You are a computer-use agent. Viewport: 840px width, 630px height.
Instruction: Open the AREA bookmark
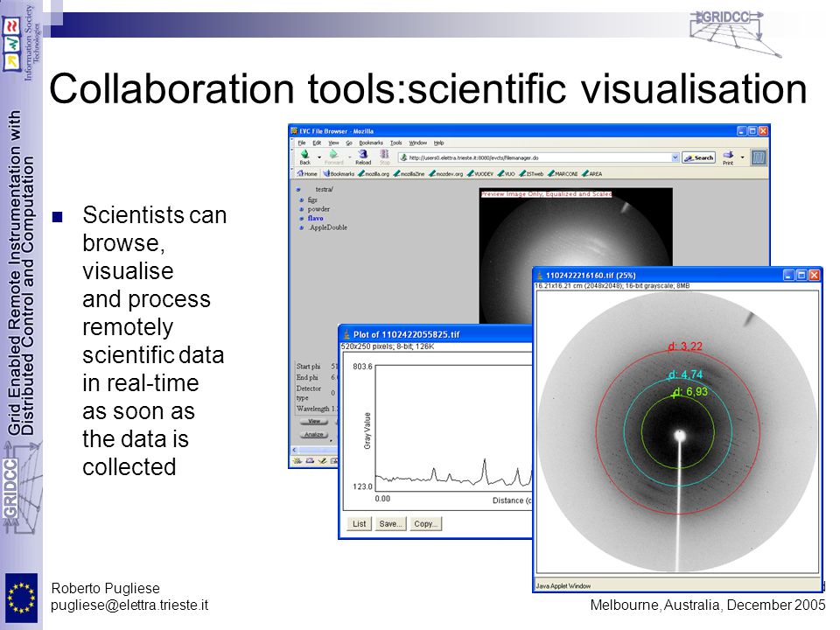click(x=592, y=173)
